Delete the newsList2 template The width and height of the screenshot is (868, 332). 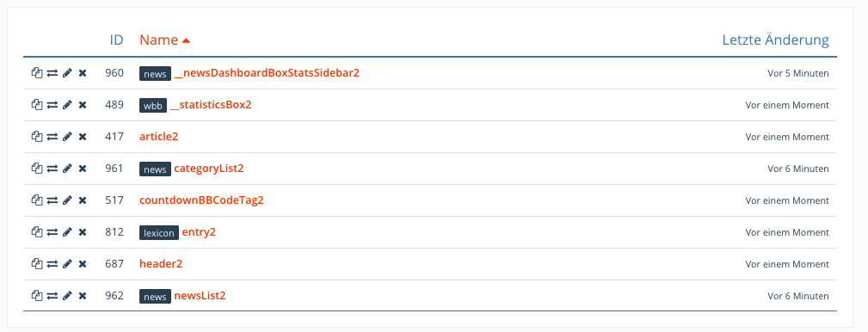pos(83,296)
